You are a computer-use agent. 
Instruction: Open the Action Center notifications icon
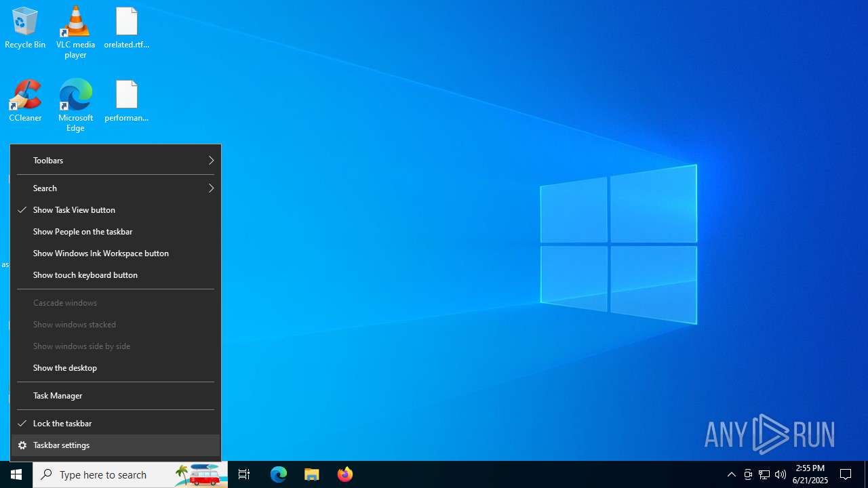pyautogui.click(x=846, y=474)
